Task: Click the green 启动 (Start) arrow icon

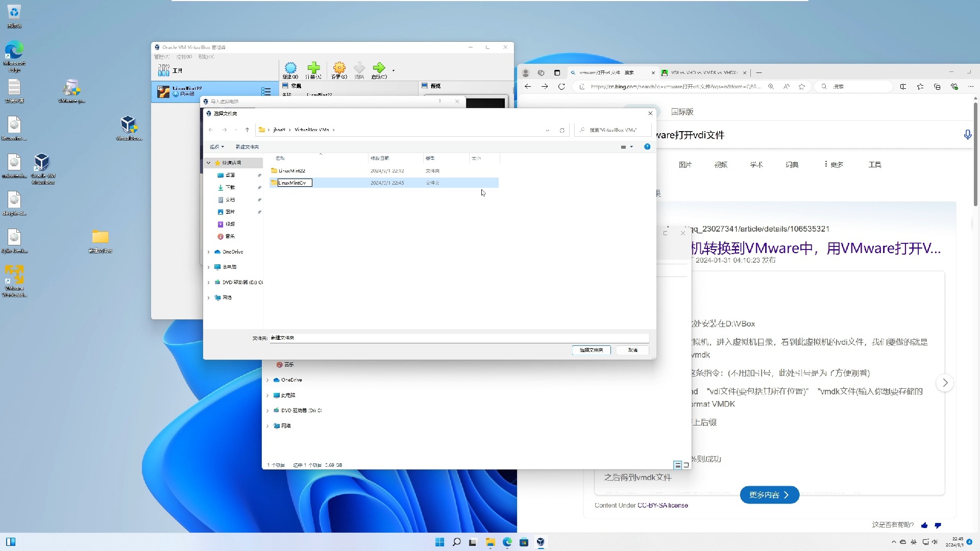Action: click(379, 68)
